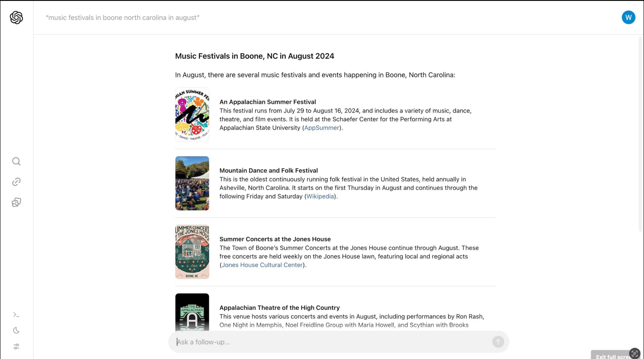Click the scan text icon at bottom right
Image resolution: width=644 pixels, height=359 pixels.
634,353
